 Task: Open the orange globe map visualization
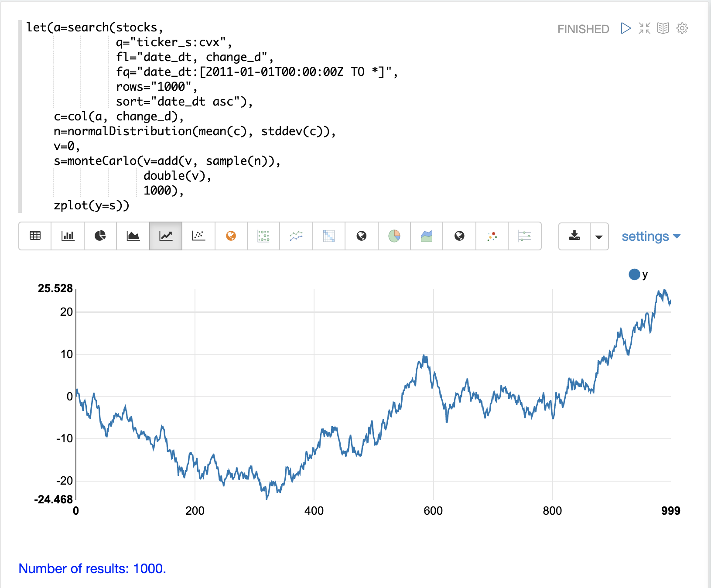click(x=231, y=236)
